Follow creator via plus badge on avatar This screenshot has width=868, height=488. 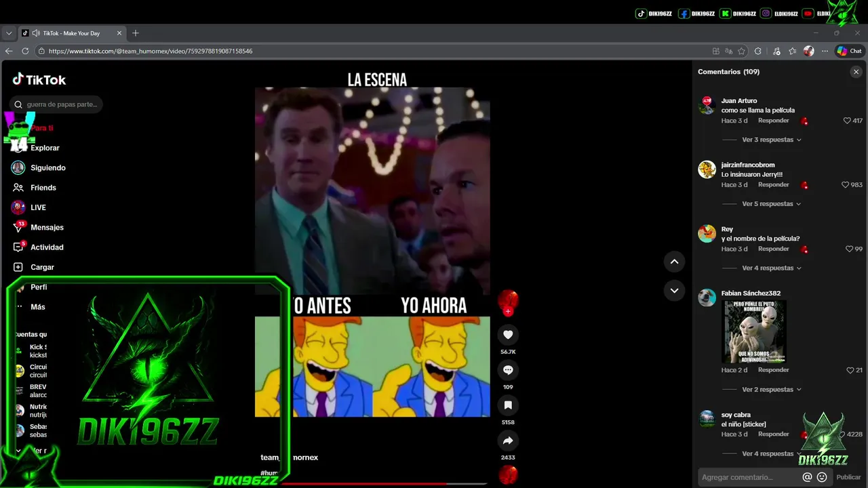(x=508, y=312)
